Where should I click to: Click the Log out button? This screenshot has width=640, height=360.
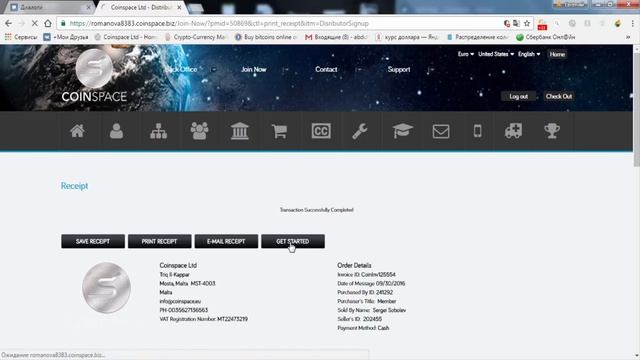(x=518, y=96)
